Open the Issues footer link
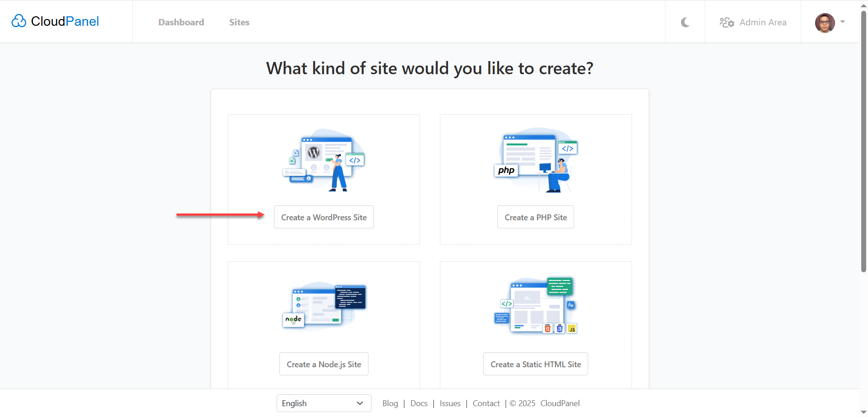Image resolution: width=868 pixels, height=417 pixels. point(450,403)
